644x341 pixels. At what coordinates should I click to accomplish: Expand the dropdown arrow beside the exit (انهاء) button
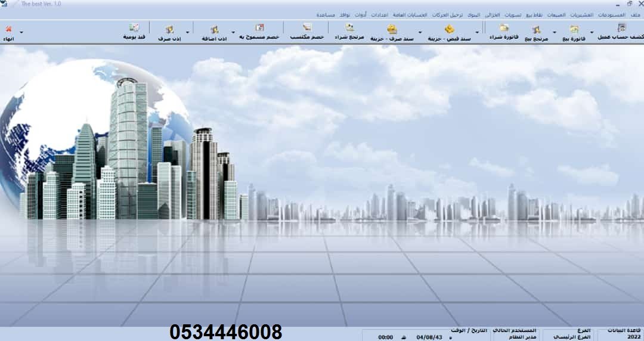pos(22,32)
